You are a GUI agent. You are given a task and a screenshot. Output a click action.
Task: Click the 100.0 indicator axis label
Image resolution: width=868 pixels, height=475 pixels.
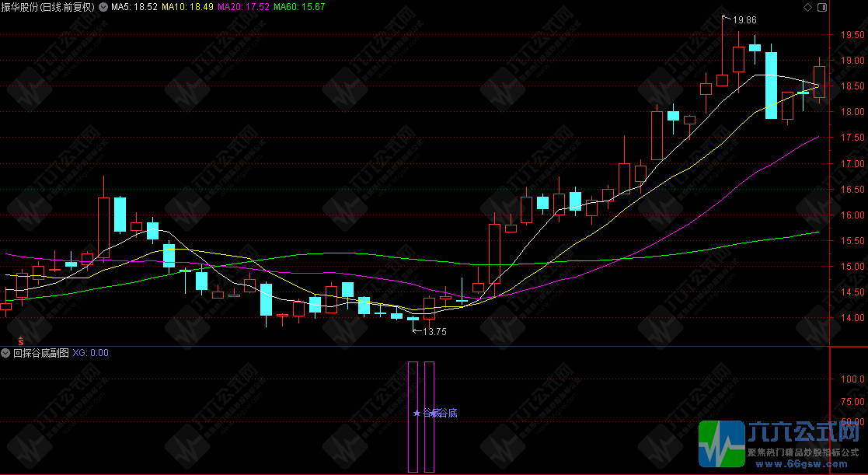click(852, 379)
